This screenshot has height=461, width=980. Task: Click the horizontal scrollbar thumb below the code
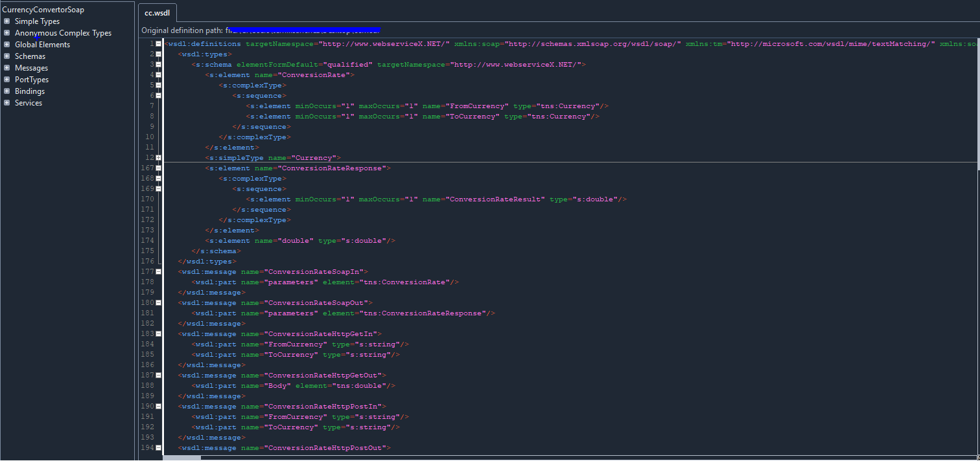pos(181,458)
